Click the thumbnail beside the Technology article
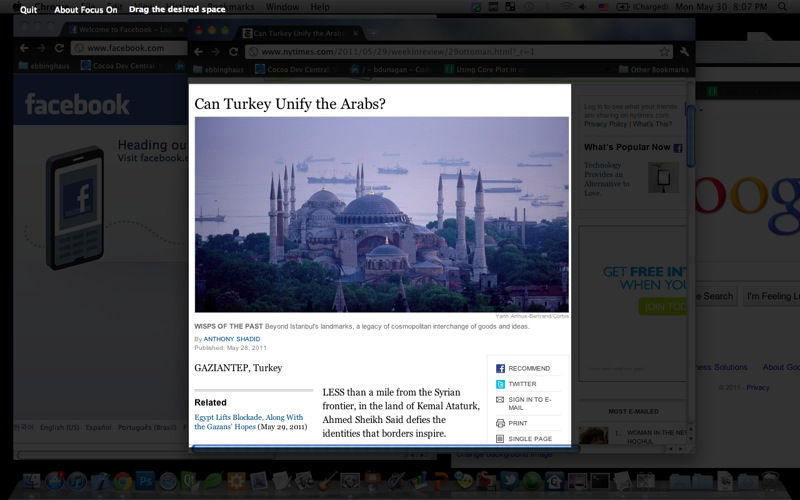The height and width of the screenshot is (500, 800). click(x=663, y=177)
